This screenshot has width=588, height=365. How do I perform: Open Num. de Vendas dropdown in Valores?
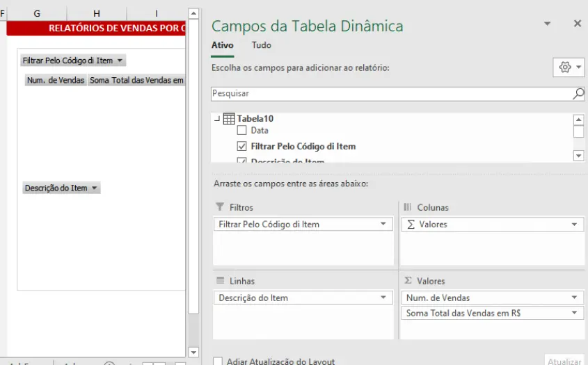coord(574,298)
